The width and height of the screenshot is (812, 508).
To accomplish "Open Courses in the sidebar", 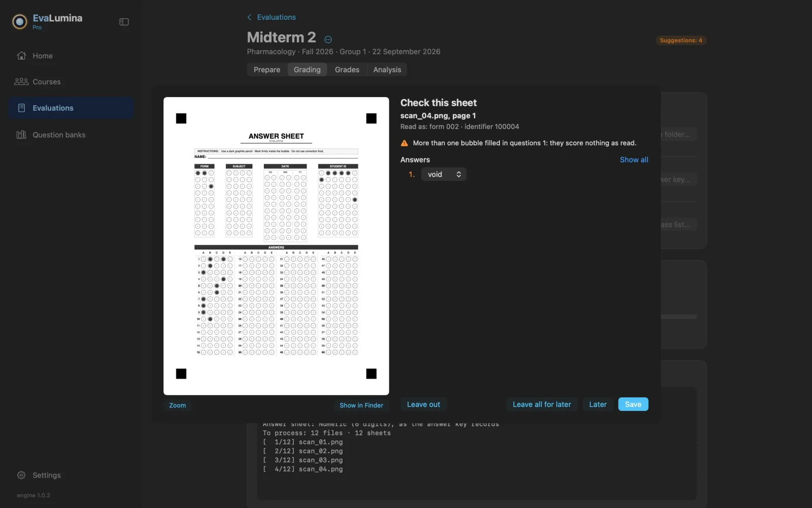I will 71,82.
